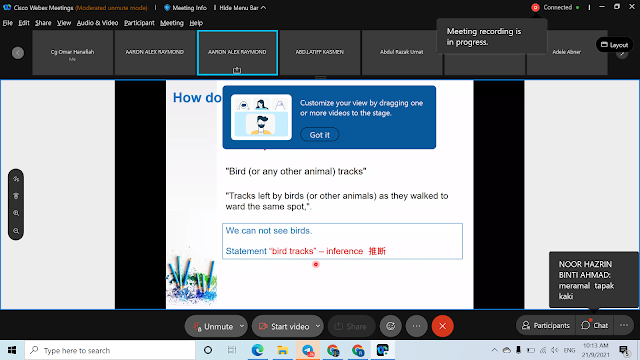640x360 pixels.
Task: Open the Participants panel
Action: tap(546, 325)
